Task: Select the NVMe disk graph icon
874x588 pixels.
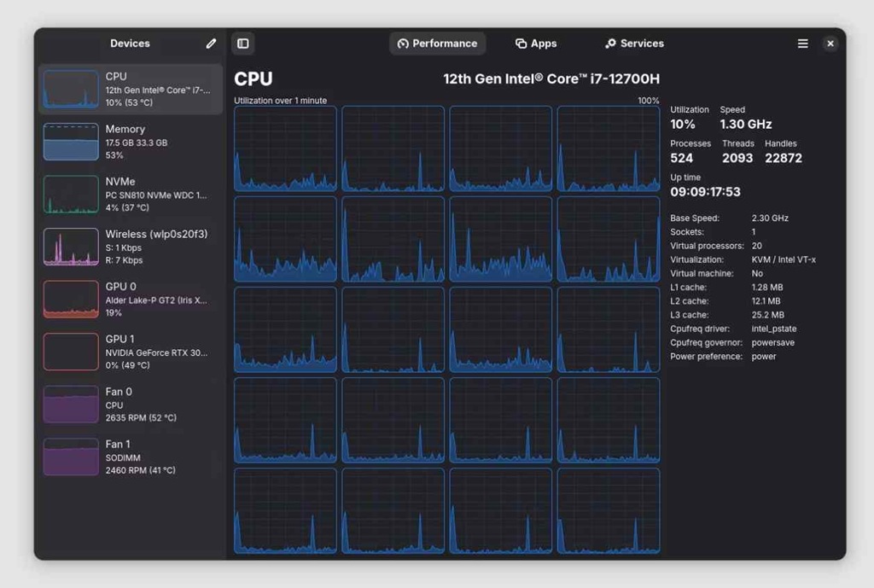Action: coord(71,194)
